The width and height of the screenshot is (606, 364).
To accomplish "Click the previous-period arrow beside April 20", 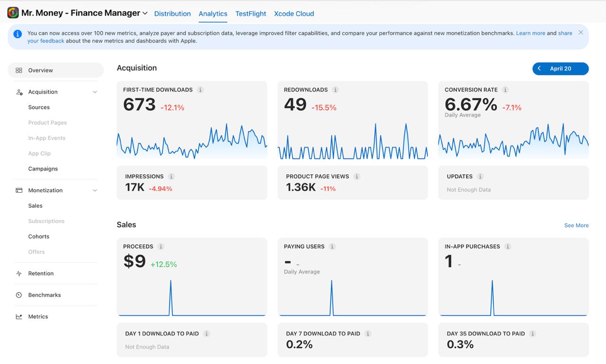I will [x=539, y=69].
